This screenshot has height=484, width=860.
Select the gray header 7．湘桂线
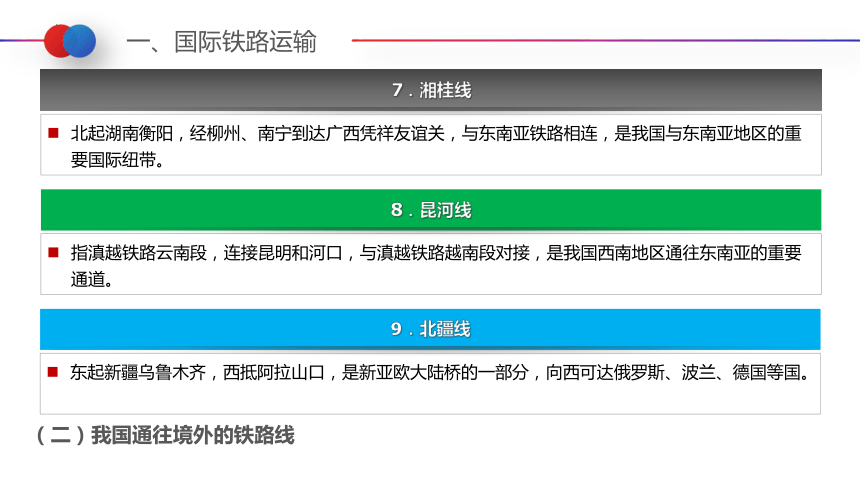point(431,90)
